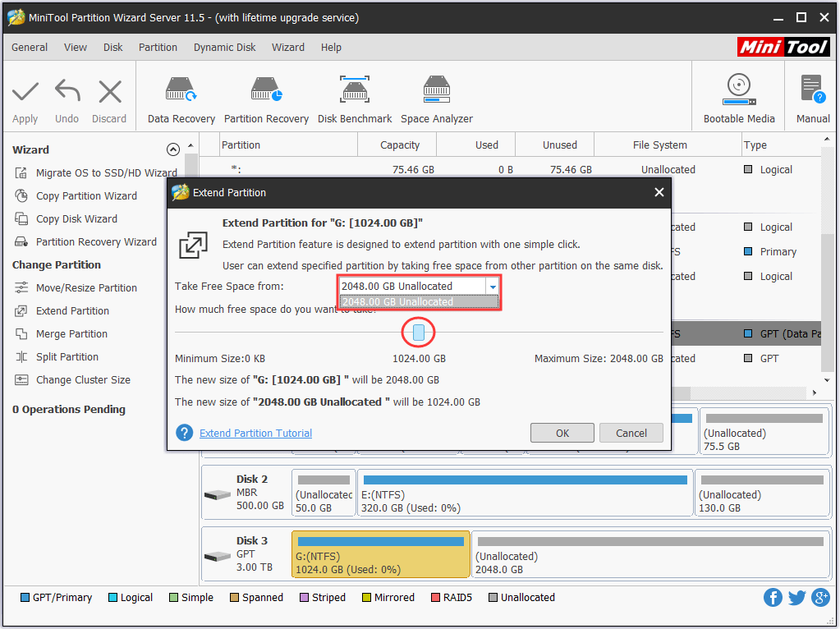Click the Partition column header
840x629 pixels.
click(x=289, y=145)
